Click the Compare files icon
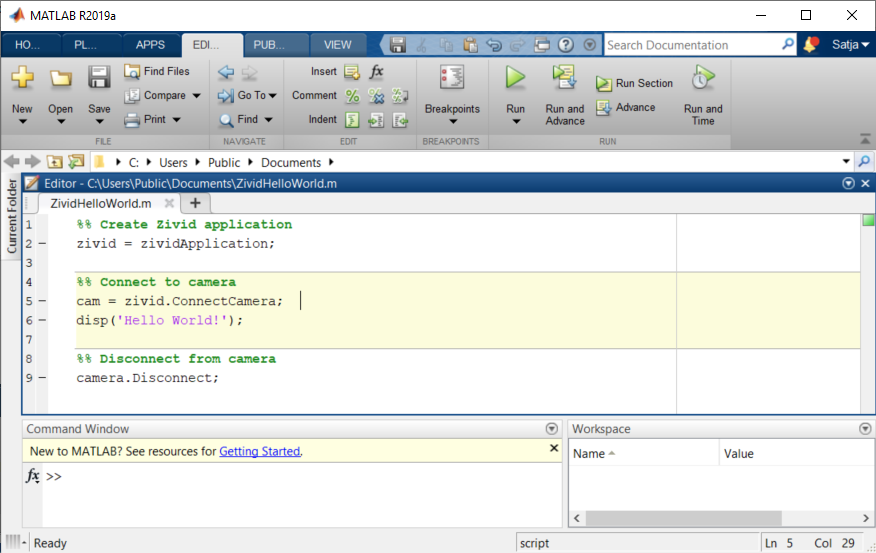876x553 pixels. 132,96
